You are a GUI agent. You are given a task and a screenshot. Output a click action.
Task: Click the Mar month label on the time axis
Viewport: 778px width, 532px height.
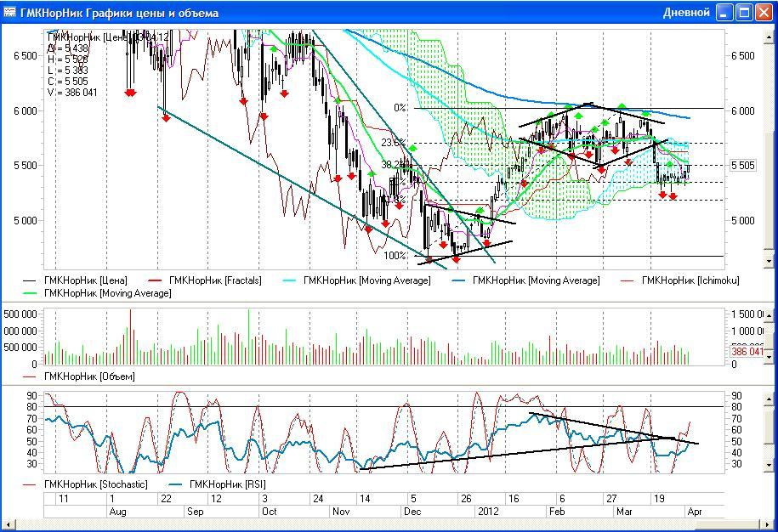[x=624, y=512]
